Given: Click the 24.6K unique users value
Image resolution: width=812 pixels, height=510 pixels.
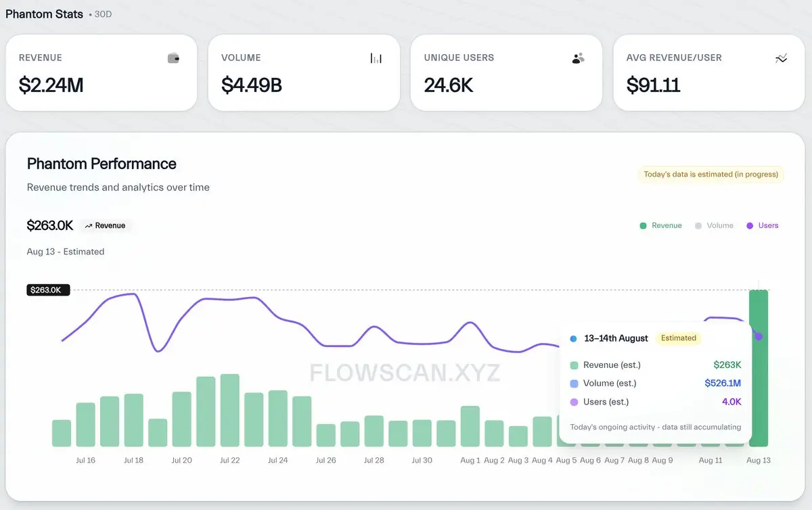Looking at the screenshot, I should tap(449, 85).
